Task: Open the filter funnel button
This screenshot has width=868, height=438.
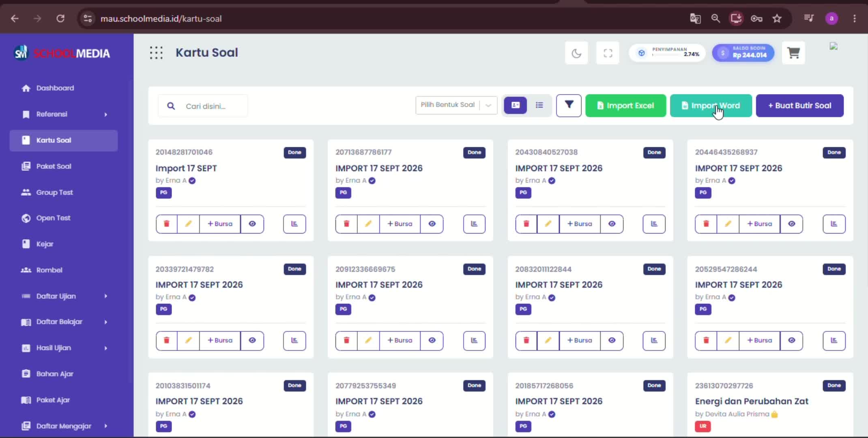Action: coord(569,105)
